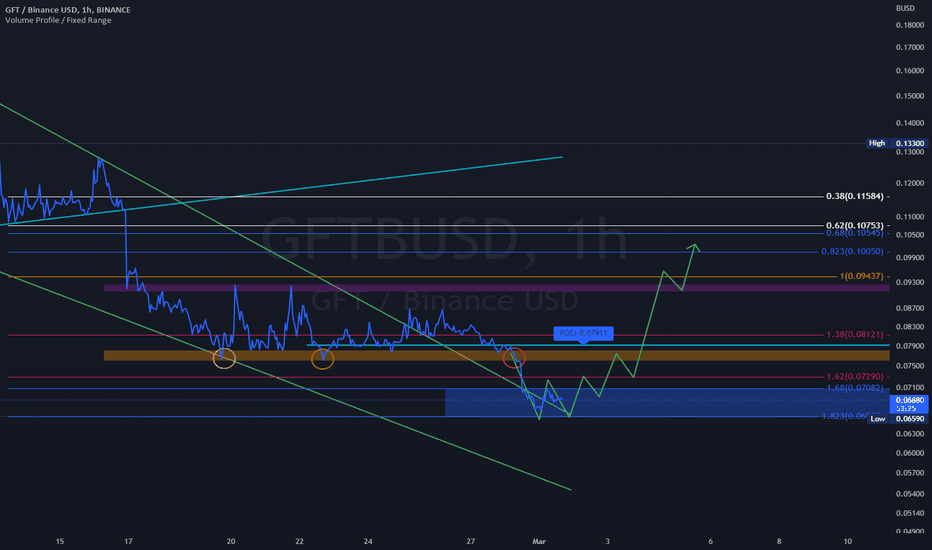Select the 0.823(0.10050) Fibonacci level label
The image size is (932, 550).
point(852,252)
